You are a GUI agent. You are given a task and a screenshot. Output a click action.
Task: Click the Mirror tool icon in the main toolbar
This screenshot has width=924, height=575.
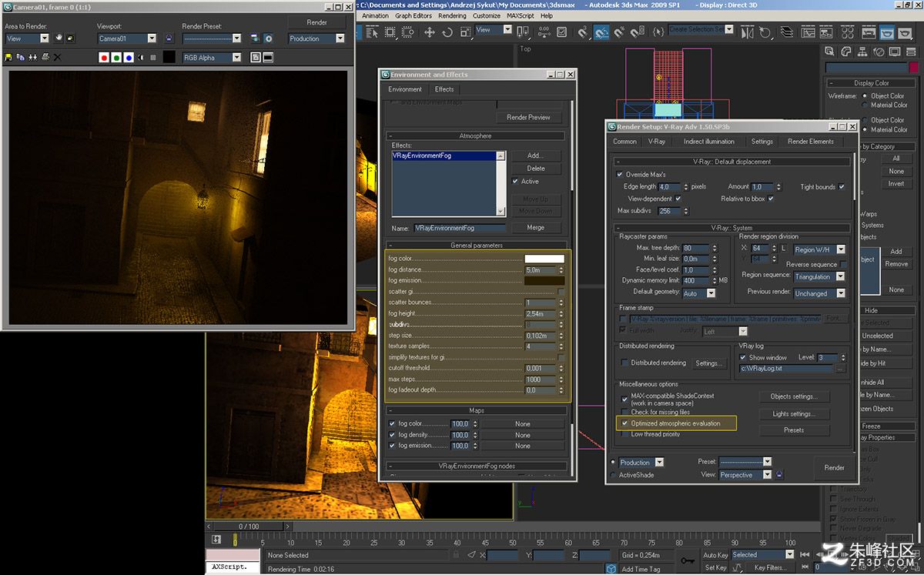coord(747,32)
